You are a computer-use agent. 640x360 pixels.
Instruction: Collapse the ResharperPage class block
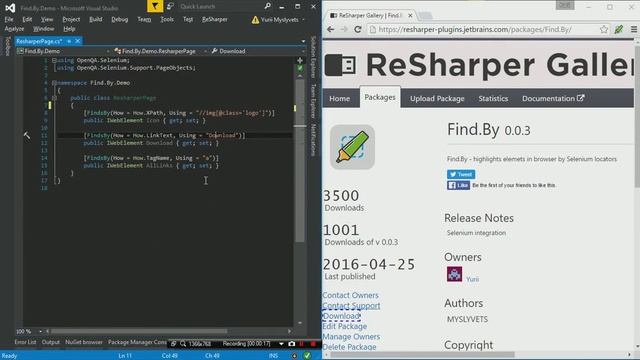54,98
